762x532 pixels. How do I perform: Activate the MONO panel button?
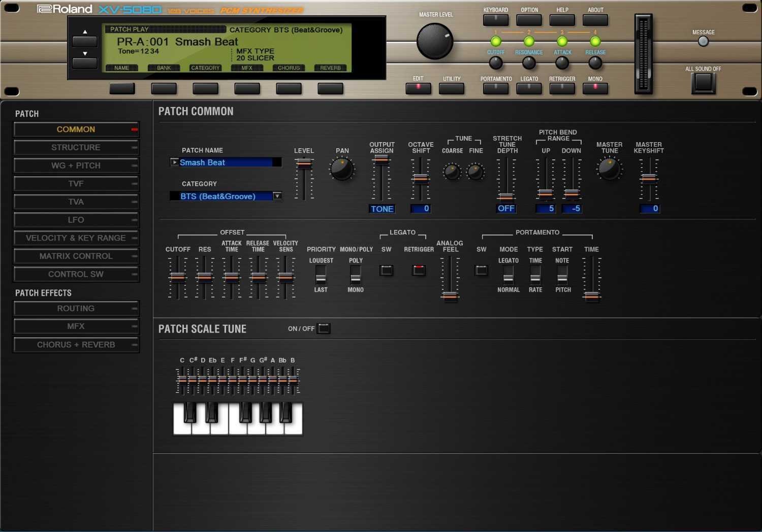pyautogui.click(x=595, y=88)
